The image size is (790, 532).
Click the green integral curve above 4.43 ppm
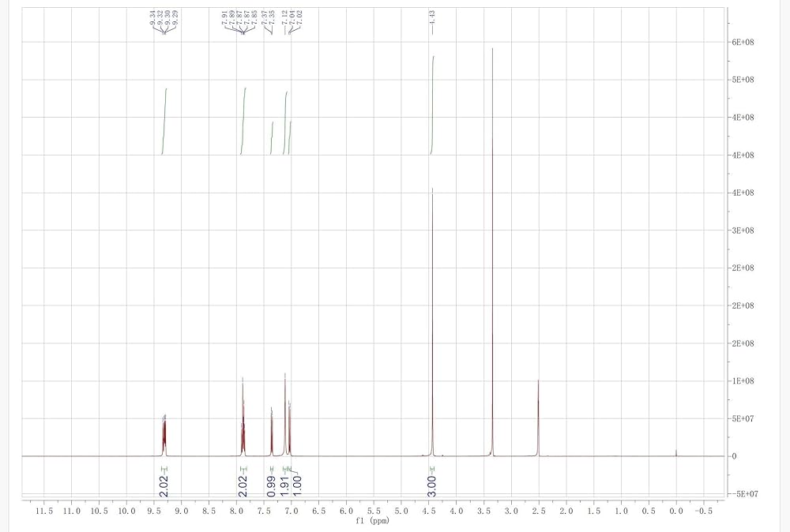[x=433, y=103]
